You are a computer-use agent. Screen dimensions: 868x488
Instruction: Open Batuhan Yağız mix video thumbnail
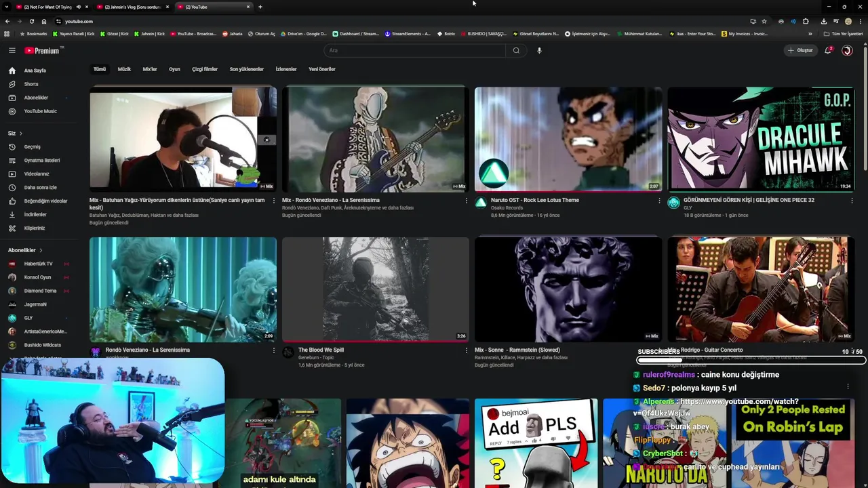pyautogui.click(x=183, y=139)
